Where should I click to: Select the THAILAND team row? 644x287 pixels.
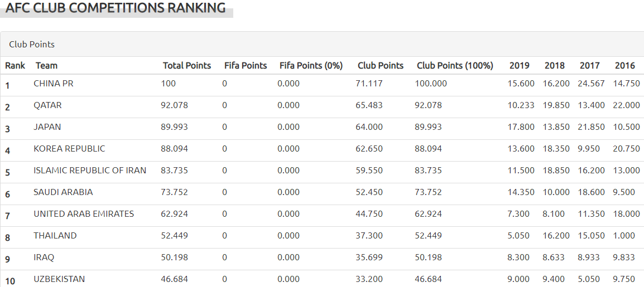[55, 236]
